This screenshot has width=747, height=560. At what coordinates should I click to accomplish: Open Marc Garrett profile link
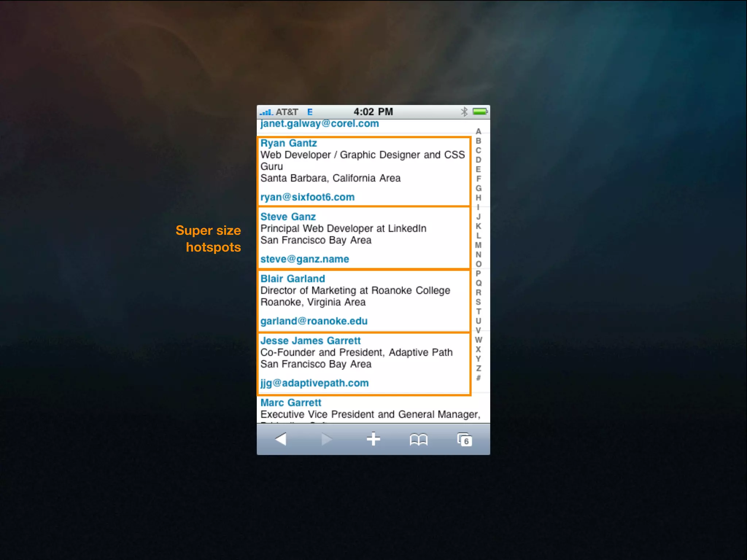pyautogui.click(x=291, y=403)
